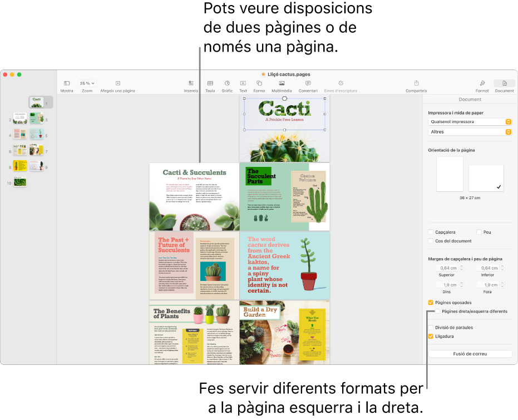
Task: Enable the Cos del document checkbox
Action: point(431,241)
